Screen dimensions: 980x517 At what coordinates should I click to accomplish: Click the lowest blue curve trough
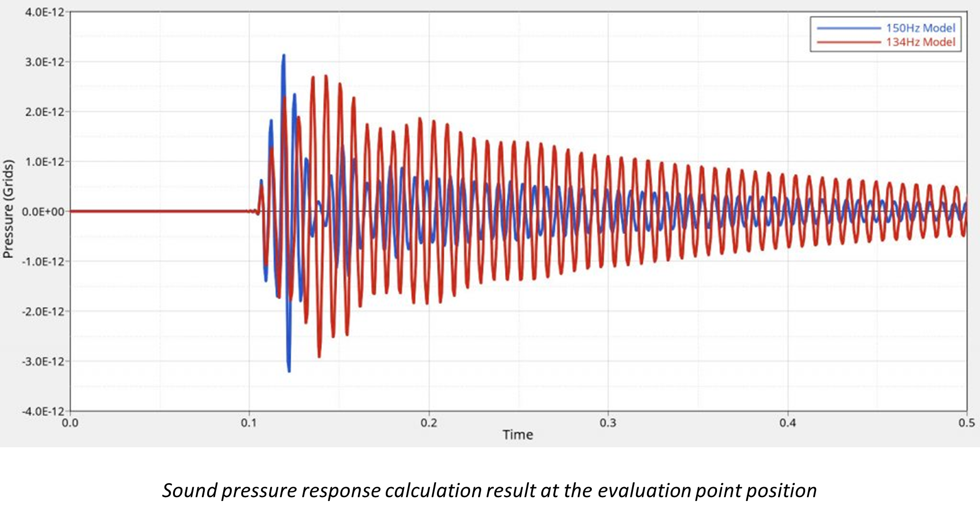(x=289, y=370)
